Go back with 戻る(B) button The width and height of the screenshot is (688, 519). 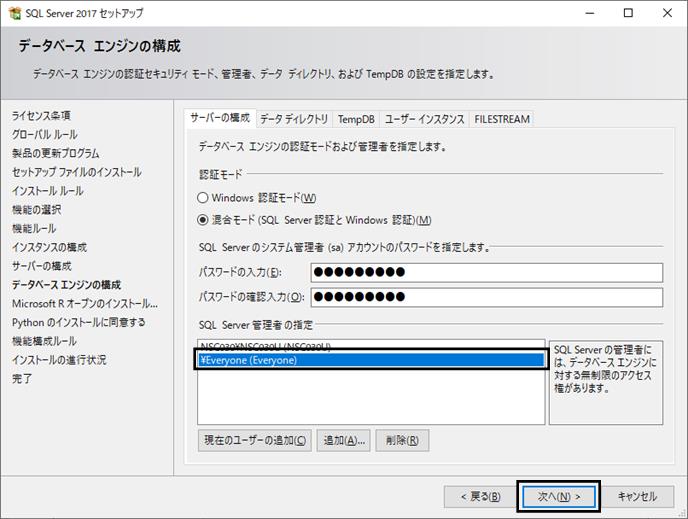point(480,497)
